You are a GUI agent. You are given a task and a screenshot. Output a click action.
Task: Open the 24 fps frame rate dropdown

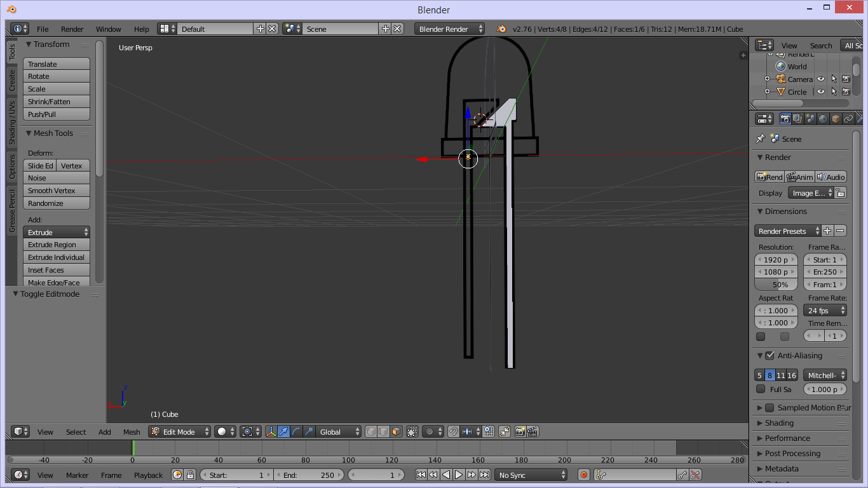(825, 310)
